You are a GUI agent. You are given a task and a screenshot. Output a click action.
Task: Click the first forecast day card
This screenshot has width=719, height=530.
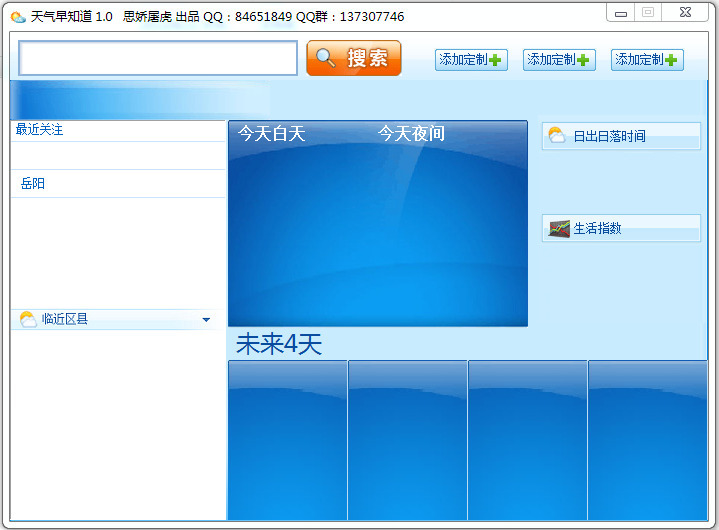pos(288,440)
